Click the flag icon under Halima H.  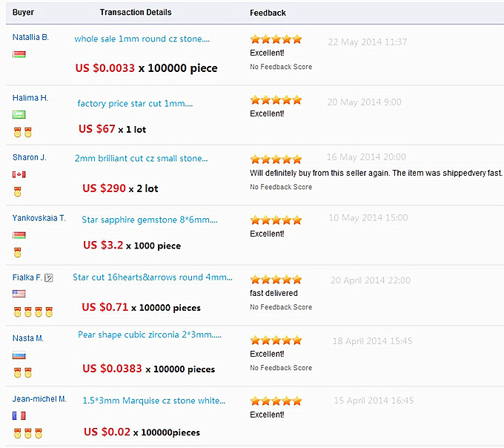click(x=19, y=114)
